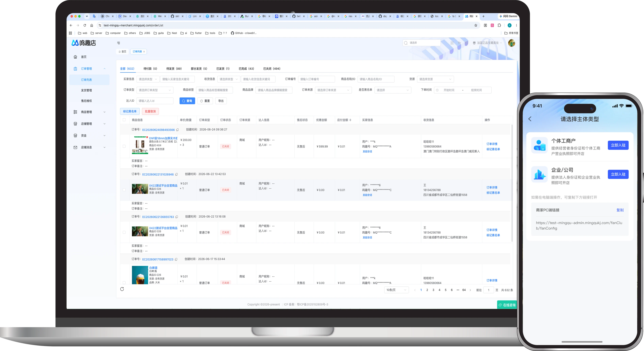Click the 重置 reset button
This screenshot has width=644, height=351.
tap(205, 101)
